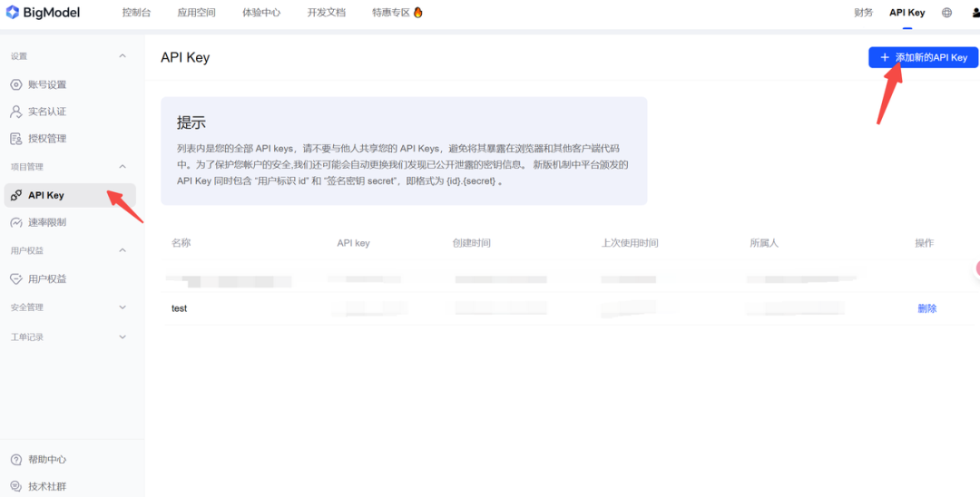
Task: Delete the test API key via 删除
Action: coord(926,308)
